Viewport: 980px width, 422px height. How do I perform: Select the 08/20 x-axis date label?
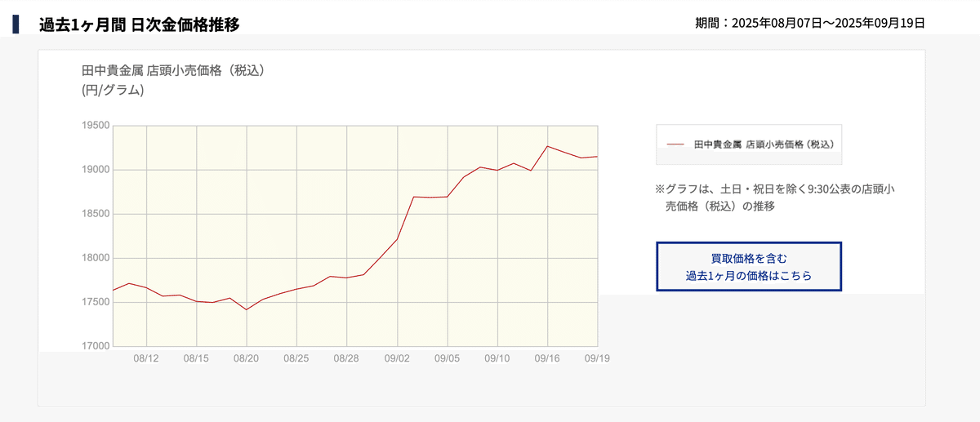[x=246, y=358]
